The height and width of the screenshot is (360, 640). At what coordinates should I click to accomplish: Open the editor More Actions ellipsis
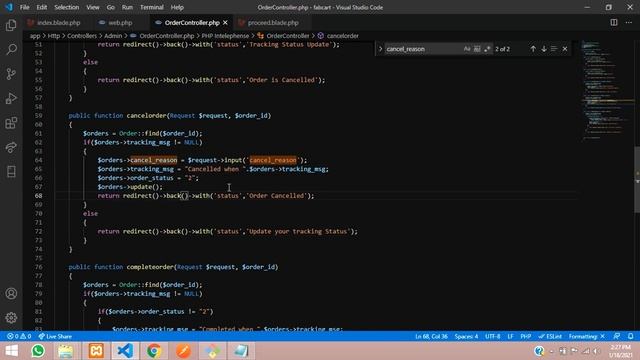[629, 22]
